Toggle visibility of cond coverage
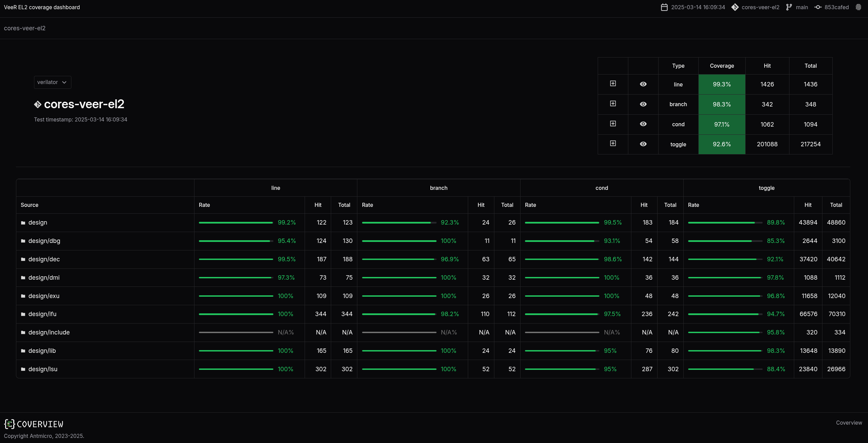 643,124
